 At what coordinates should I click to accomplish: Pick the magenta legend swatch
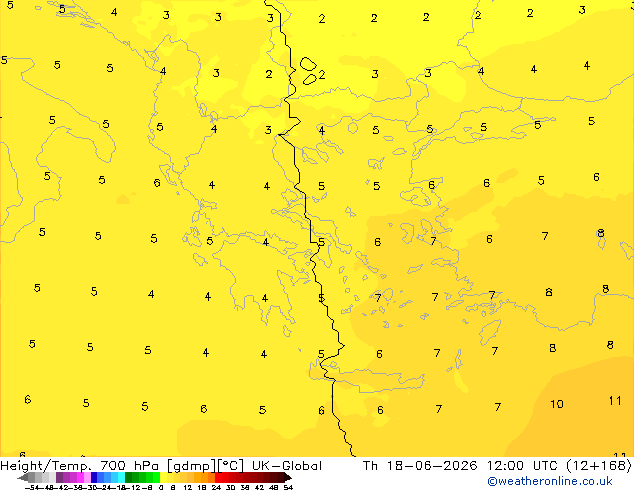(x=80, y=477)
